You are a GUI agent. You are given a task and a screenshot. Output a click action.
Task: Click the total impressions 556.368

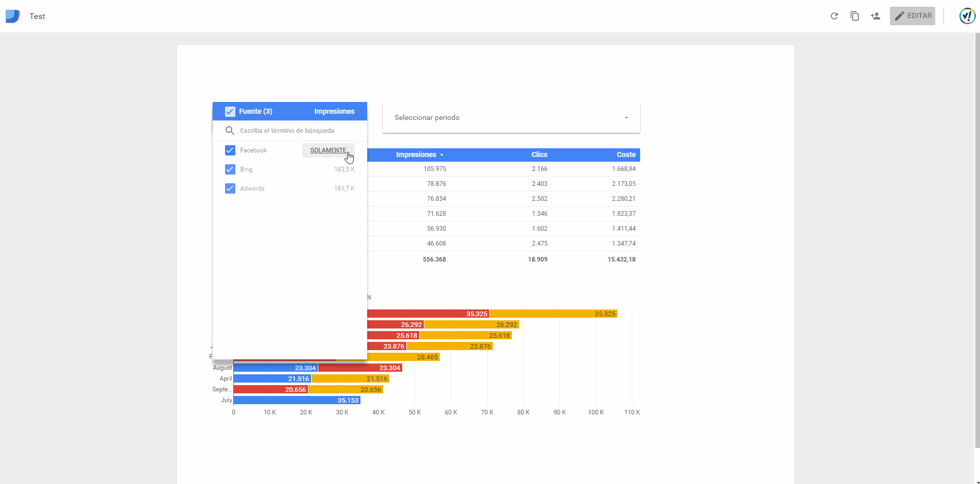(434, 260)
